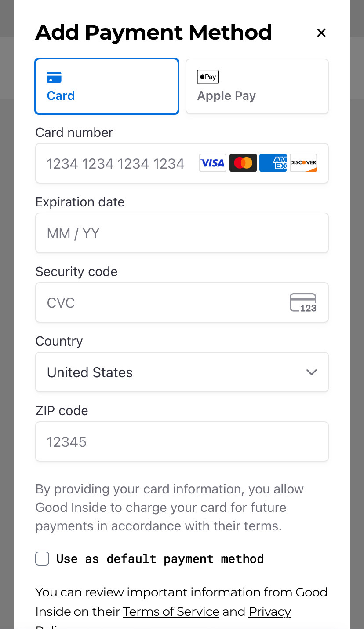Image resolution: width=364 pixels, height=629 pixels.
Task: Click the blue credit card icon
Action: [54, 77]
